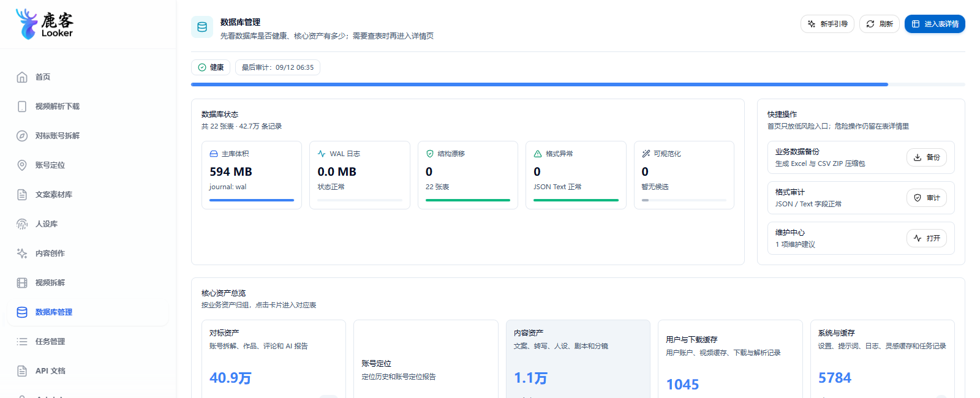Click the 最后审计 09/12 06:35 badge
This screenshot has width=980, height=398.
(277, 67)
